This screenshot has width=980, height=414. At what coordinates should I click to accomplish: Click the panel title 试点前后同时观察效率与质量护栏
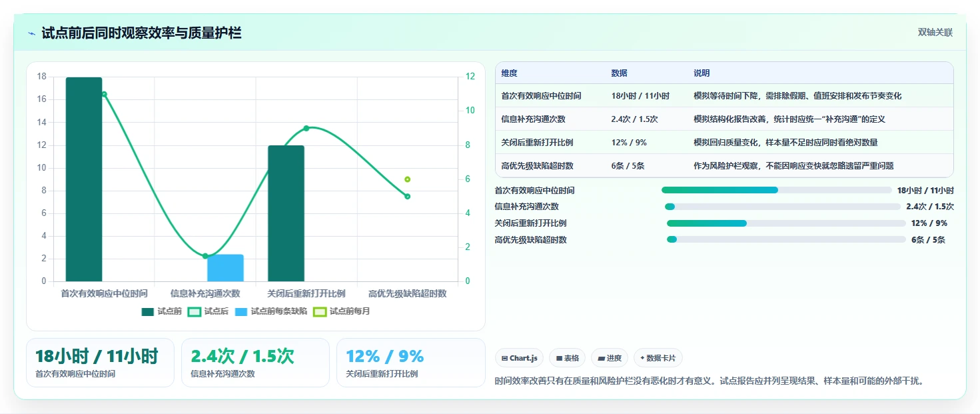[141, 33]
